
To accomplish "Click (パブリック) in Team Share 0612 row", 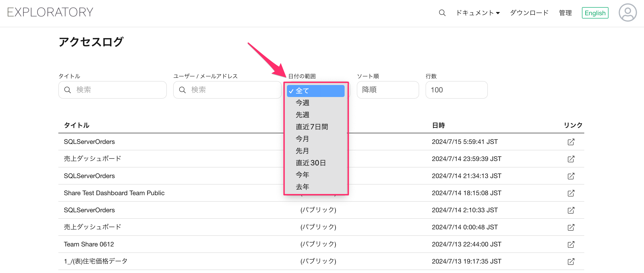I will pos(318,244).
